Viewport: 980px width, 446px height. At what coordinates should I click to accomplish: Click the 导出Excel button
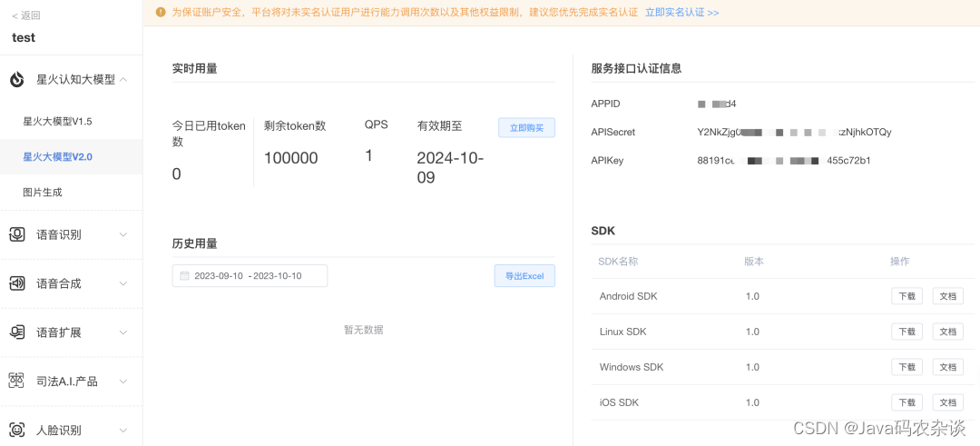(524, 276)
